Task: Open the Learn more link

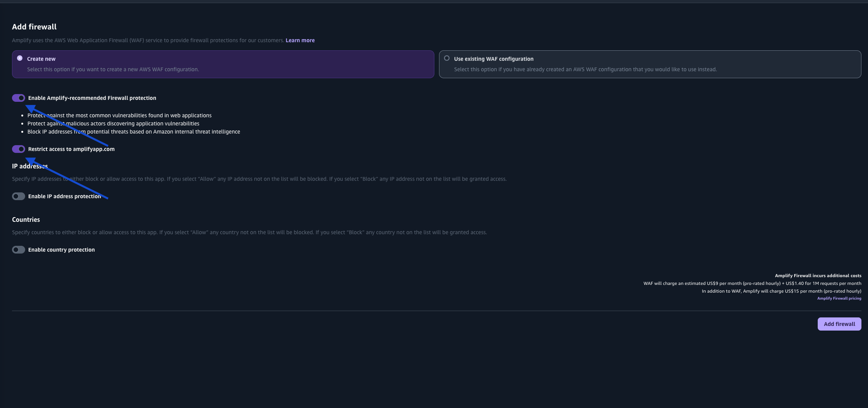Action: click(x=300, y=40)
